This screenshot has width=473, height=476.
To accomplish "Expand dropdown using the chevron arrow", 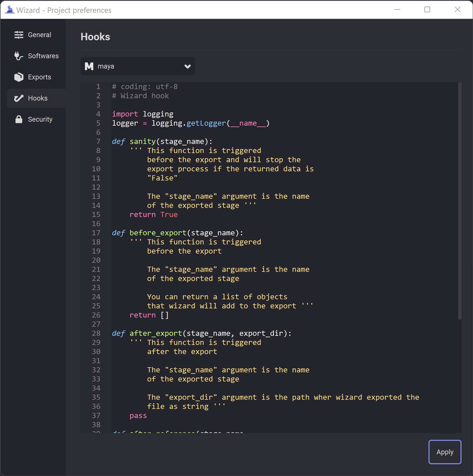I will click(187, 67).
